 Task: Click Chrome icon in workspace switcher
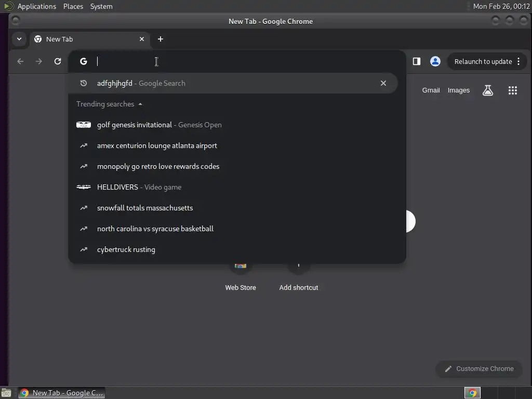click(472, 393)
